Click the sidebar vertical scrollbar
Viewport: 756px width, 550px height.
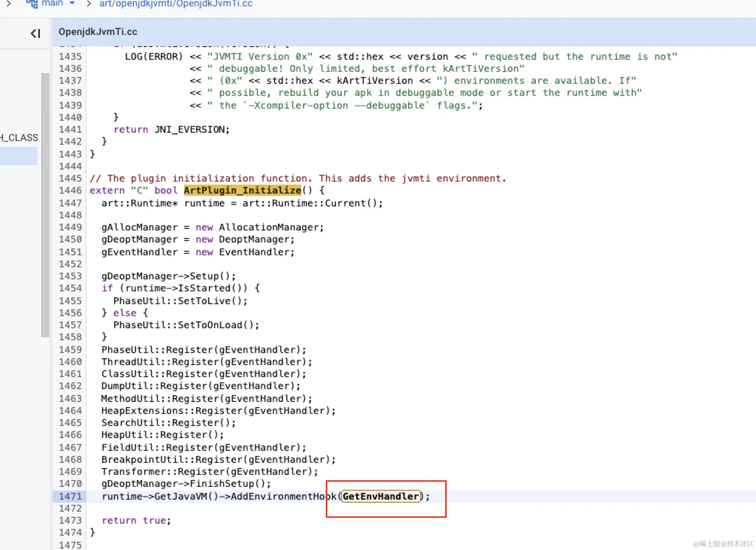click(45, 205)
